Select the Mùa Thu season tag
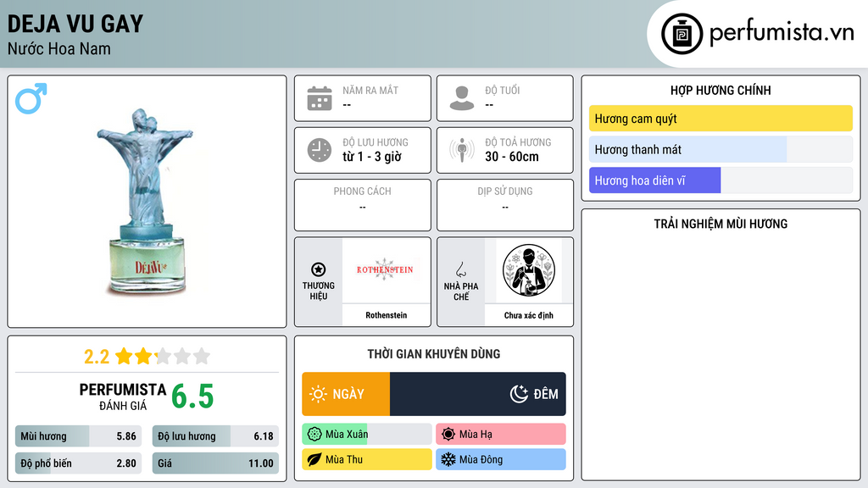Image resolution: width=868 pixels, height=488 pixels. pos(366,459)
